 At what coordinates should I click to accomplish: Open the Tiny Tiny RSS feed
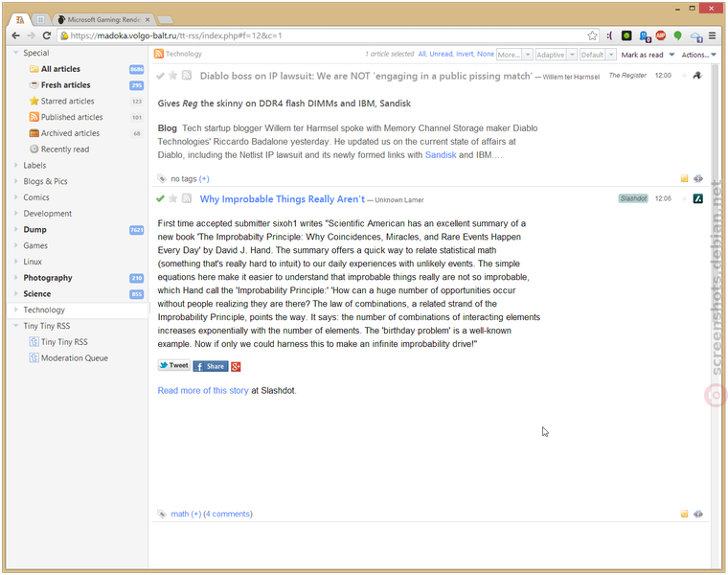click(x=64, y=342)
